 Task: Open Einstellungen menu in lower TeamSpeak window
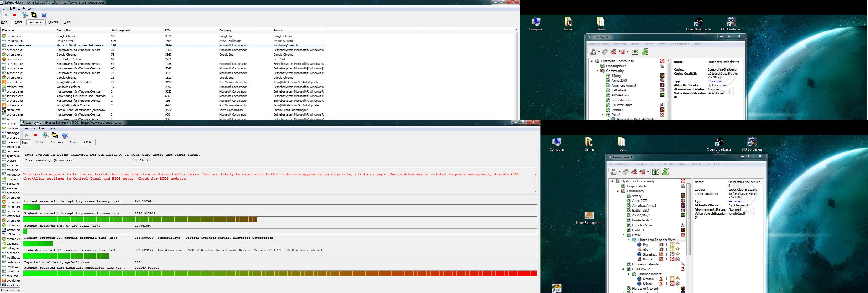tap(700, 164)
